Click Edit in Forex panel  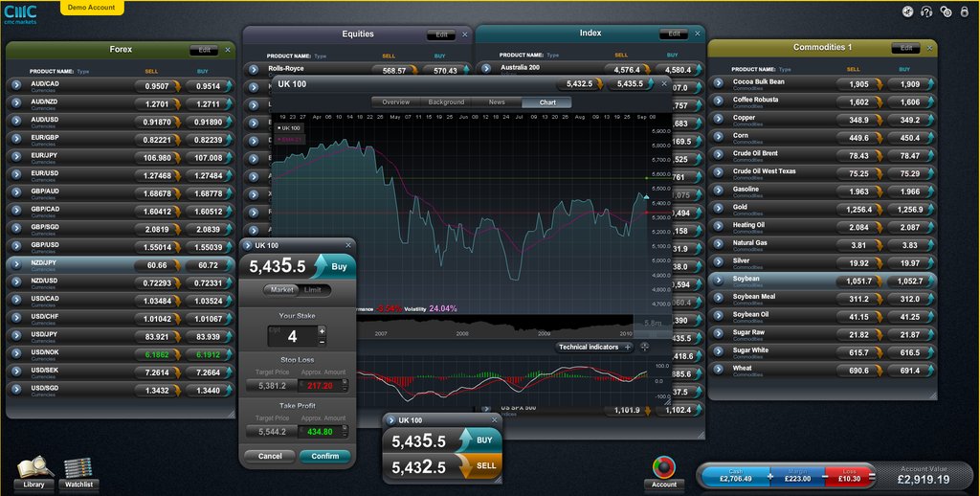click(x=205, y=50)
